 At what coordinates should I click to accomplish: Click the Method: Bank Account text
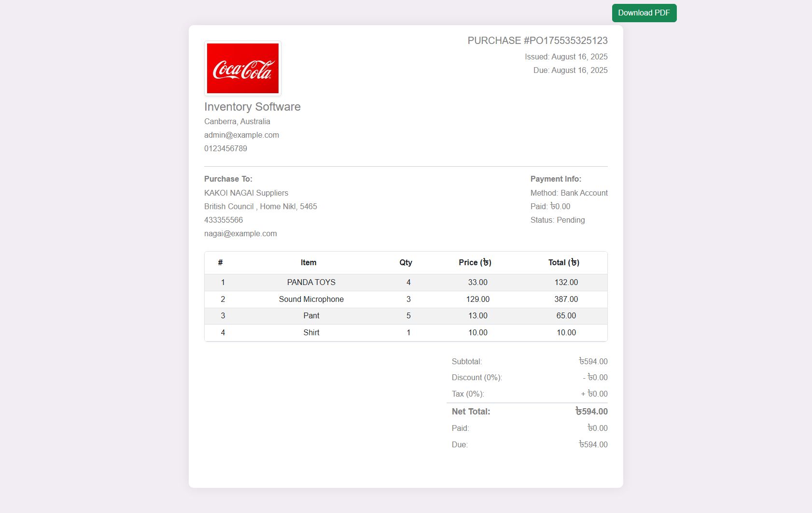click(569, 193)
